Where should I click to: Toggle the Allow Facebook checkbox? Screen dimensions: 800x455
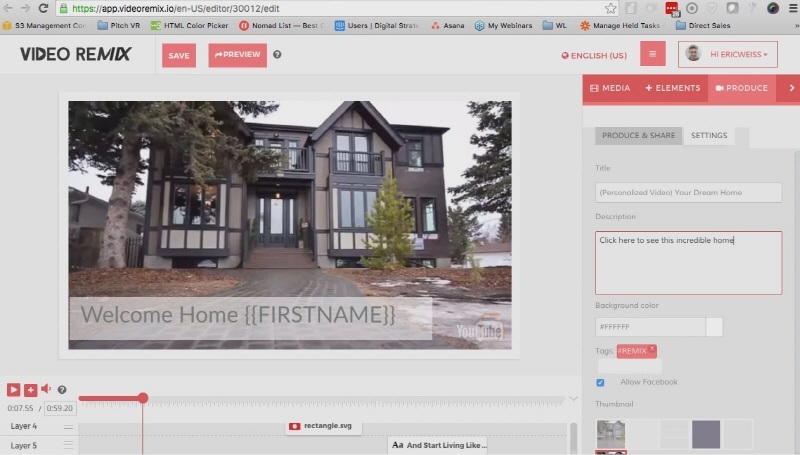pyautogui.click(x=601, y=383)
